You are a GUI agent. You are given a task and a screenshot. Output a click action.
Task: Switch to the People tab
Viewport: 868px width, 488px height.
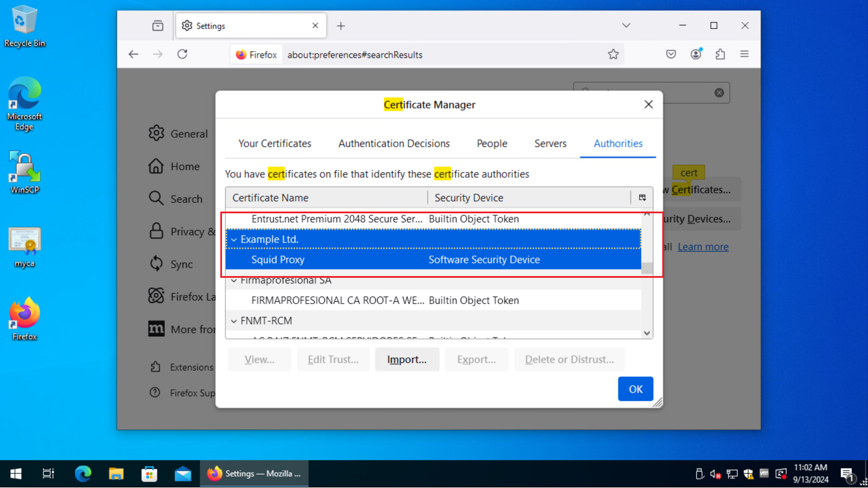pos(492,143)
